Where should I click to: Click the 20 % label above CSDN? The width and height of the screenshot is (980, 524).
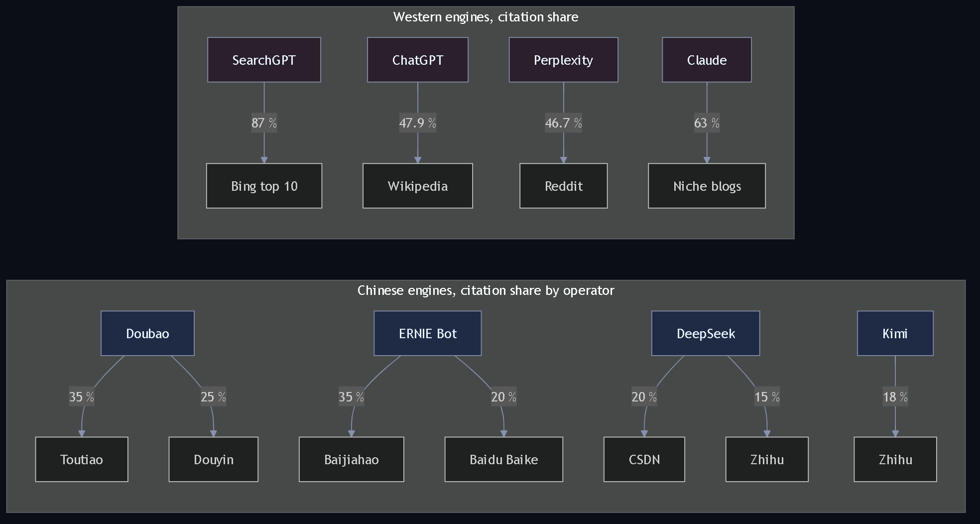pyautogui.click(x=644, y=397)
